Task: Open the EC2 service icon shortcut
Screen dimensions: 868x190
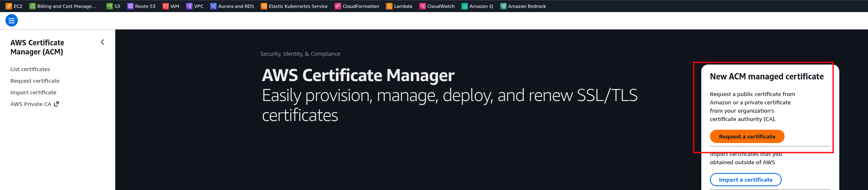Action: tap(9, 6)
